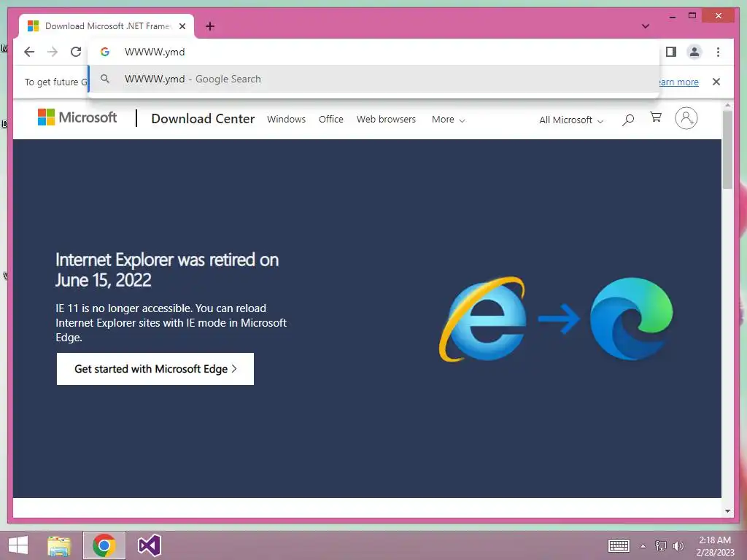Open File Explorer from the taskbar
Image resolution: width=747 pixels, height=560 pixels.
tap(59, 545)
